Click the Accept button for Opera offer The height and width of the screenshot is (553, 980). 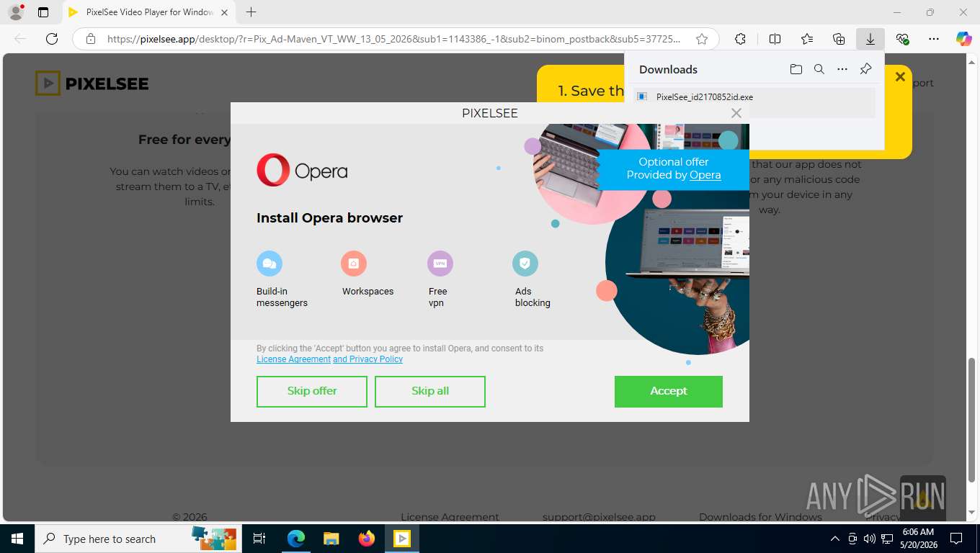668,391
